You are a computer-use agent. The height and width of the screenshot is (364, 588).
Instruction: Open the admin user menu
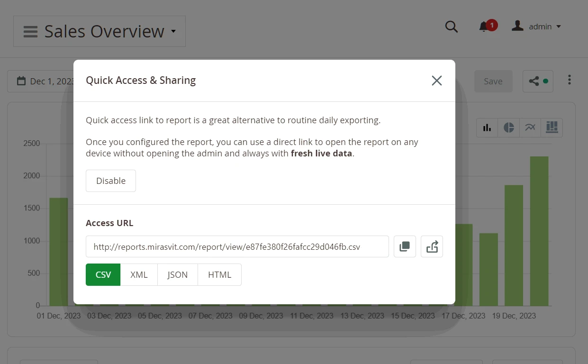(x=537, y=27)
